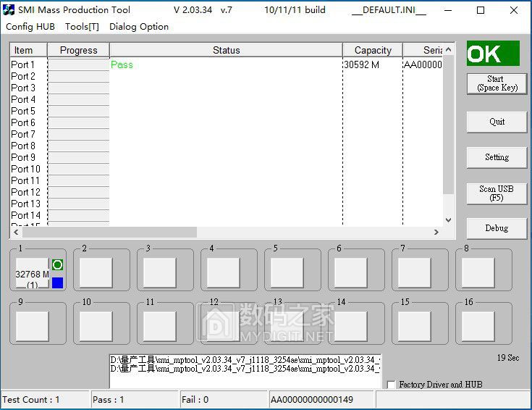Click the list scroll up arrow
The image size is (532, 410).
click(449, 49)
